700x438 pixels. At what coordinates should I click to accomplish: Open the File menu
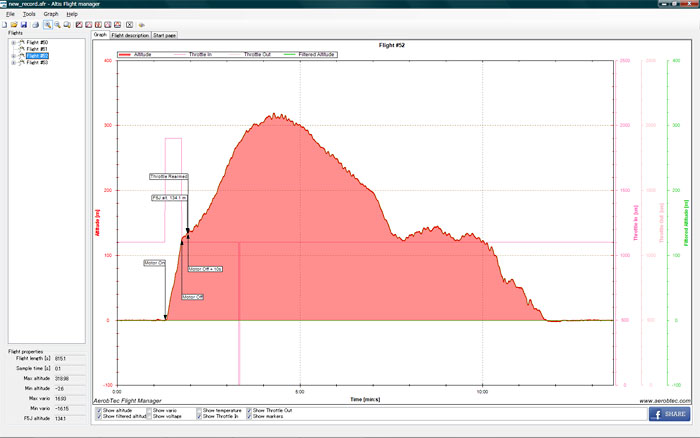tap(10, 14)
